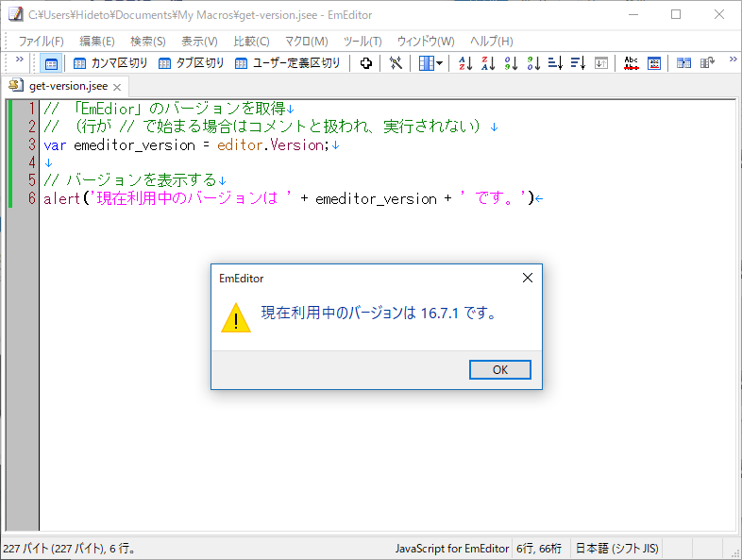Viewport: 742px width, 560px height.
Task: Click the column layout icon
Action: click(x=426, y=63)
